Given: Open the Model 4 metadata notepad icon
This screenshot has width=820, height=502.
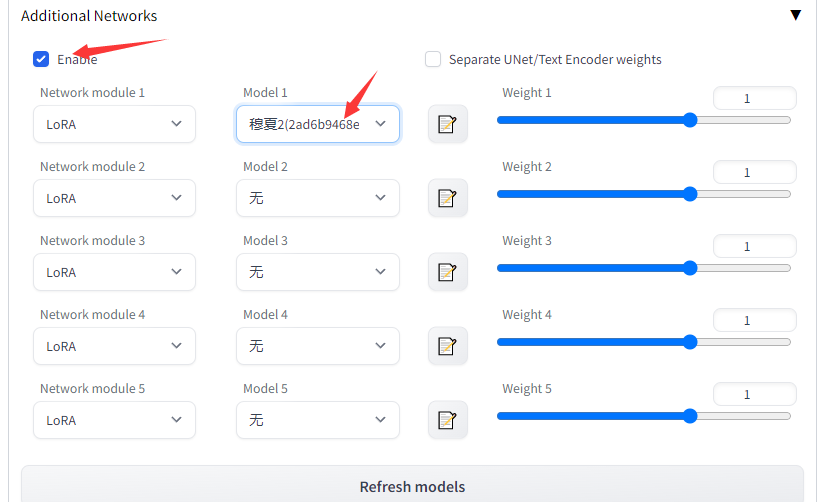Looking at the screenshot, I should [447, 346].
